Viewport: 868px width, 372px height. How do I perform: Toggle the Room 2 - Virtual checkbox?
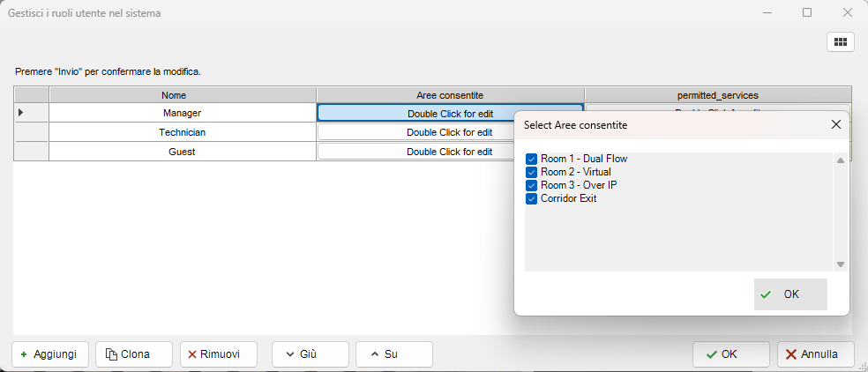pos(531,172)
